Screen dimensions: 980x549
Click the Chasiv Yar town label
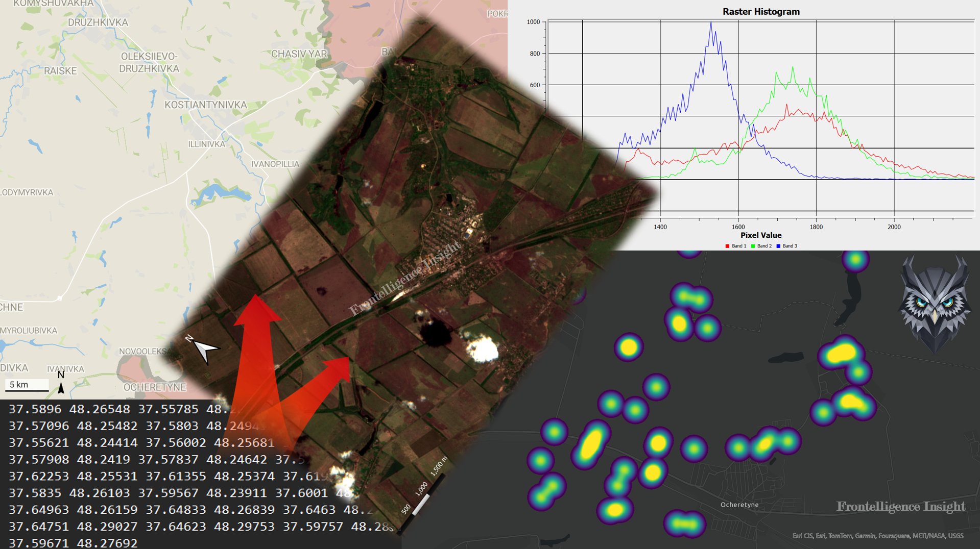(299, 54)
